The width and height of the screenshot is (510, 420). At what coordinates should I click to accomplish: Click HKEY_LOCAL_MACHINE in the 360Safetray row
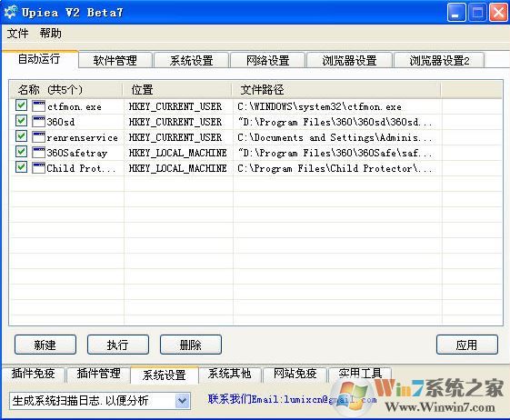click(x=178, y=153)
